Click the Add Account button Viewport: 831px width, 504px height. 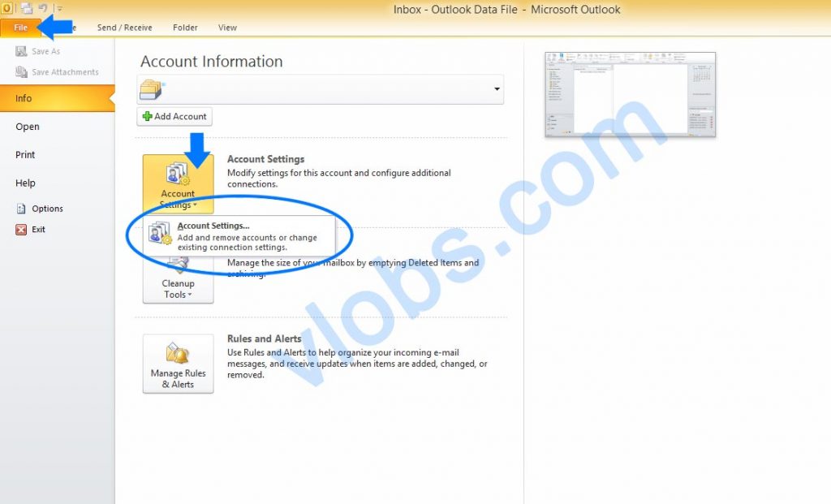174,116
